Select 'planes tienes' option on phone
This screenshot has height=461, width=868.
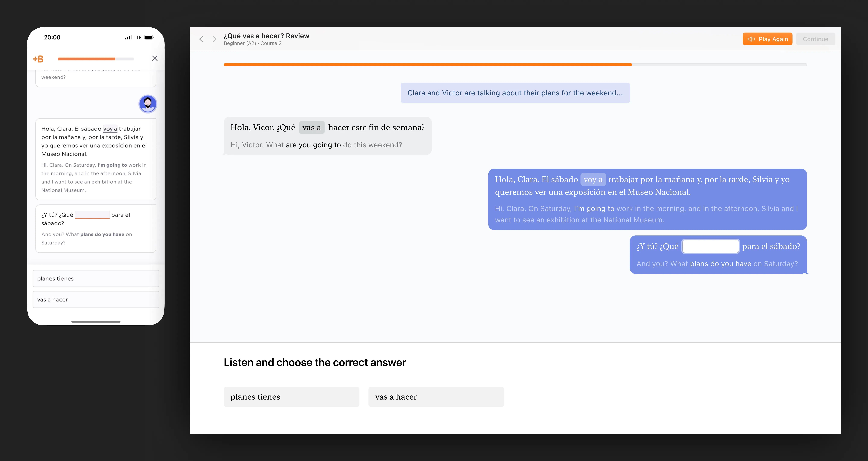click(96, 278)
